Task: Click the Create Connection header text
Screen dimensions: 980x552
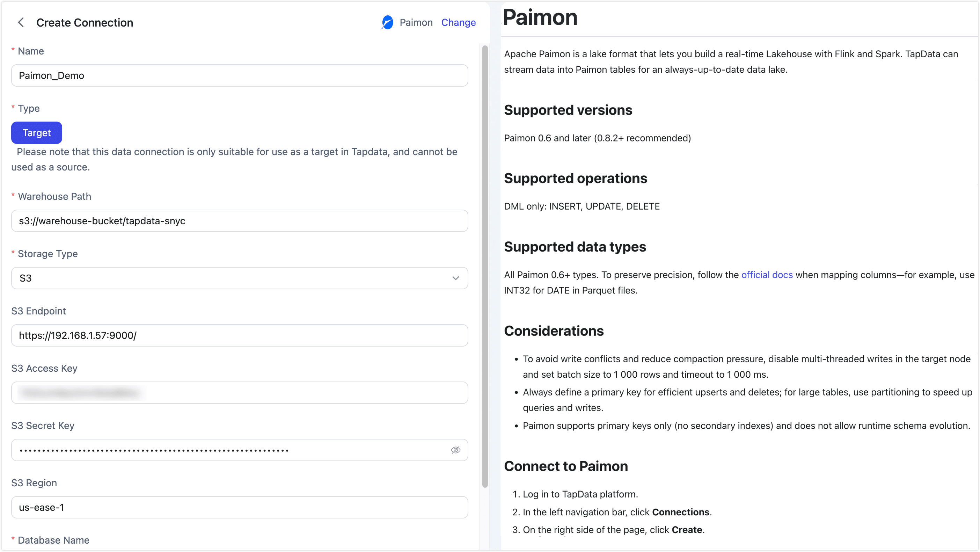Action: click(x=85, y=22)
